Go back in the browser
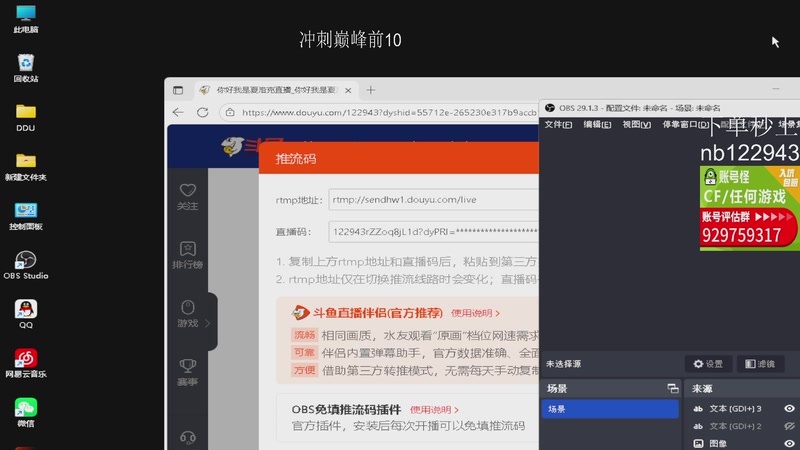Screen dimensions: 800x450 pyautogui.click(x=178, y=112)
